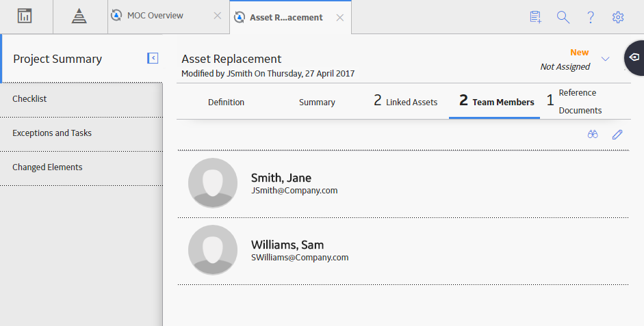644x326 pixels.
Task: Open the search magnifier icon
Action: point(563,17)
